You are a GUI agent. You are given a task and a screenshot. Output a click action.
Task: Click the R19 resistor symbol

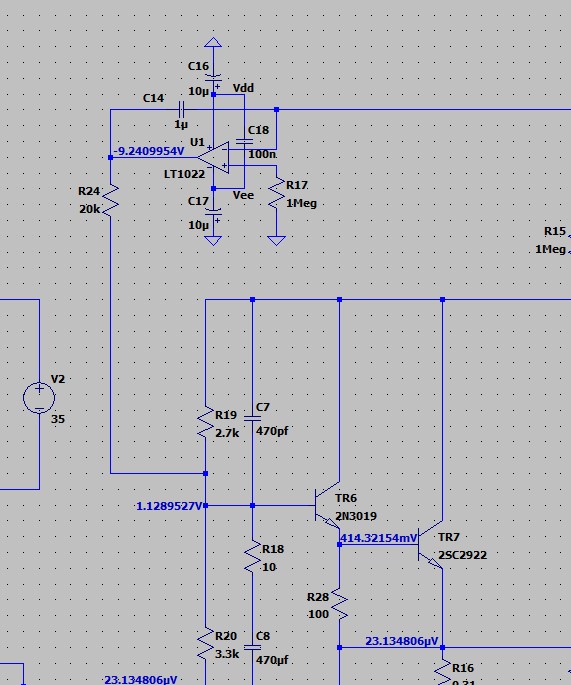coord(205,423)
